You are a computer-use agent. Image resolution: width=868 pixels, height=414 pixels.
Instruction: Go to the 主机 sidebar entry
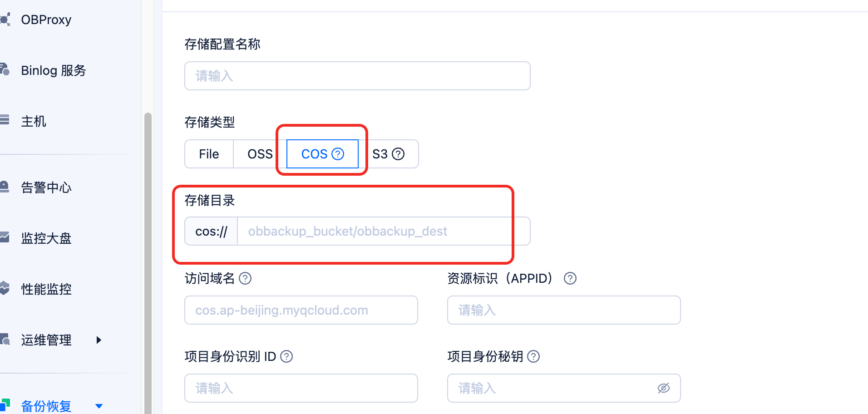34,122
